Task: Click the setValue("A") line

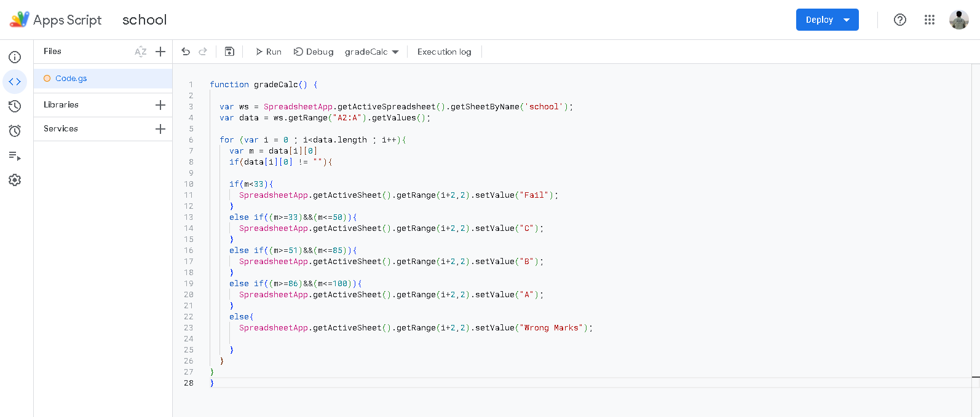Action: 392,295
